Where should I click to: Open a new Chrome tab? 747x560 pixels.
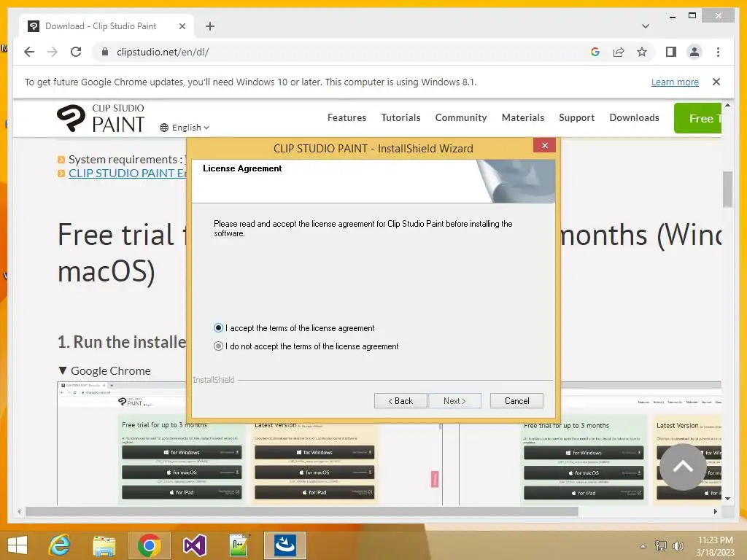[210, 26]
